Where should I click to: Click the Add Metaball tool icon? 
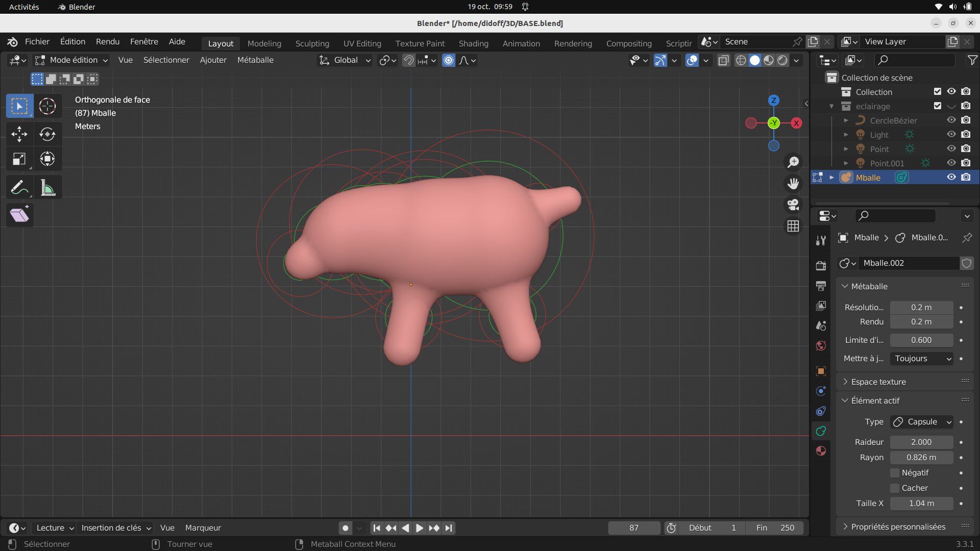point(19,215)
